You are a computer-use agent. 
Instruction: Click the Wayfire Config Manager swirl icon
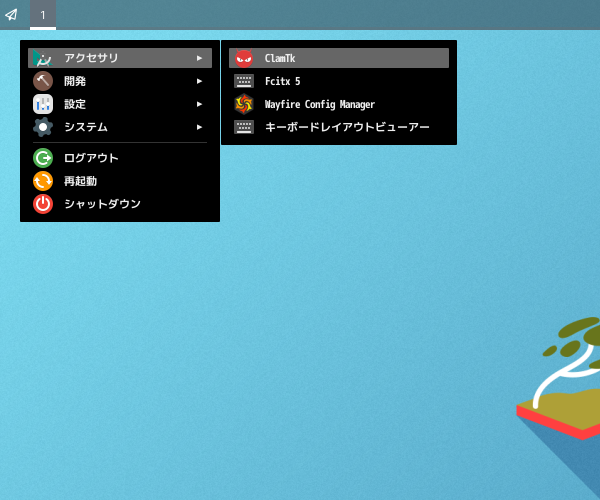tap(244, 104)
